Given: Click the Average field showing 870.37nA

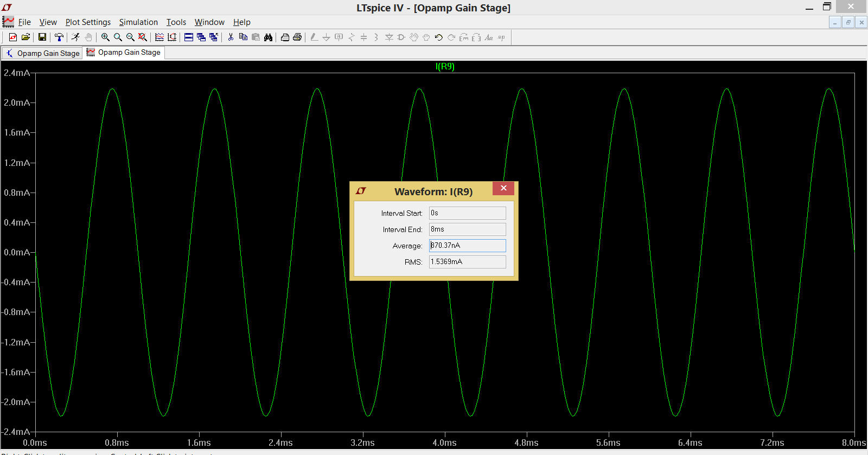Looking at the screenshot, I should [x=467, y=246].
